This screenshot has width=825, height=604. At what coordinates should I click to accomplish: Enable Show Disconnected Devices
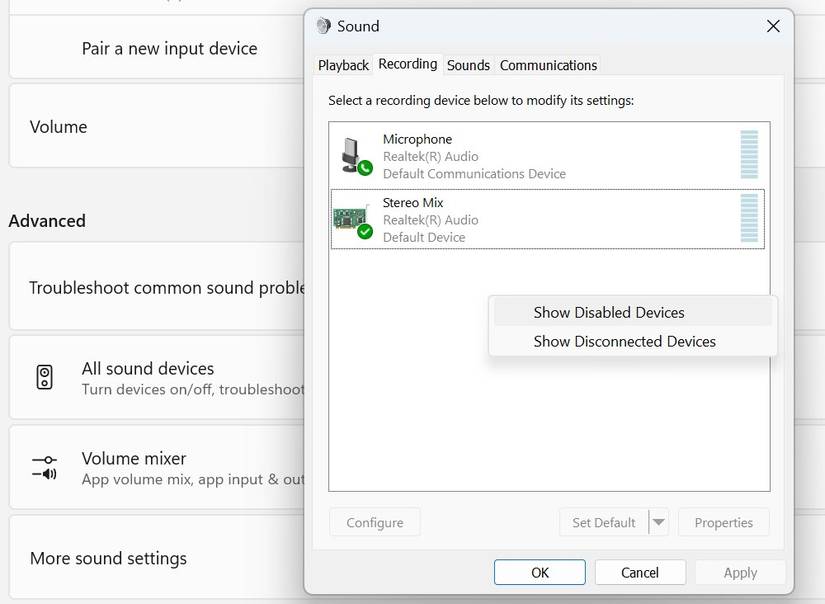(x=624, y=341)
